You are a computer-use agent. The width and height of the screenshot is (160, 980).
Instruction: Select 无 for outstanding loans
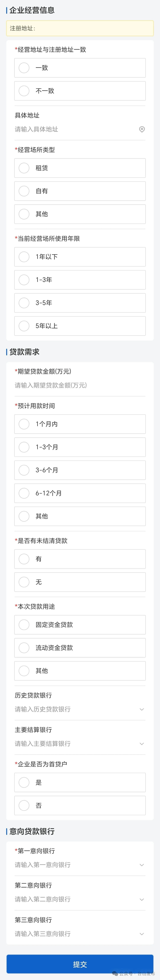pyautogui.click(x=24, y=582)
